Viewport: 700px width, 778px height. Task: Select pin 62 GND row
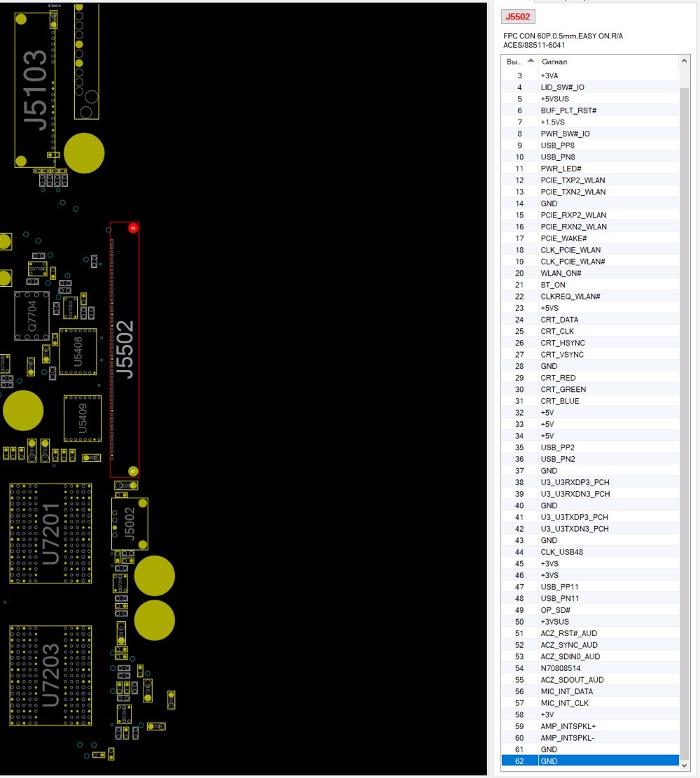[590, 761]
